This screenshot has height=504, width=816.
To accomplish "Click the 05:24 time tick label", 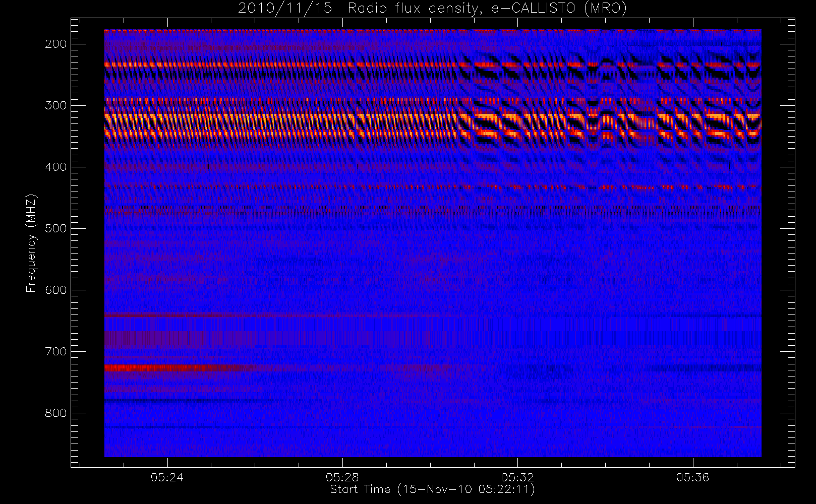I will (x=167, y=477).
